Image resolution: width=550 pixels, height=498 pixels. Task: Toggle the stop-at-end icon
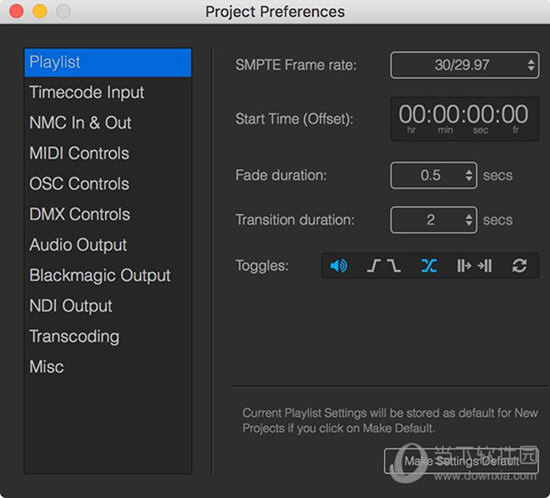485,266
